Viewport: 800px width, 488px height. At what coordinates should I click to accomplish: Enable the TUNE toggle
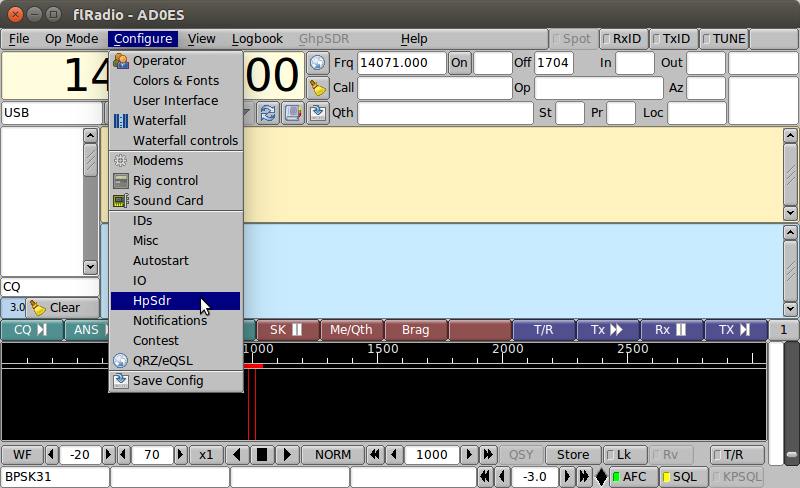point(724,39)
